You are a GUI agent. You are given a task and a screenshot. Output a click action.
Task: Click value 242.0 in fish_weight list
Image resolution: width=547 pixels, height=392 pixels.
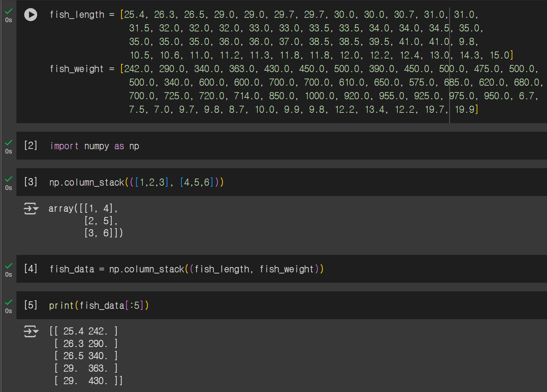pos(137,69)
